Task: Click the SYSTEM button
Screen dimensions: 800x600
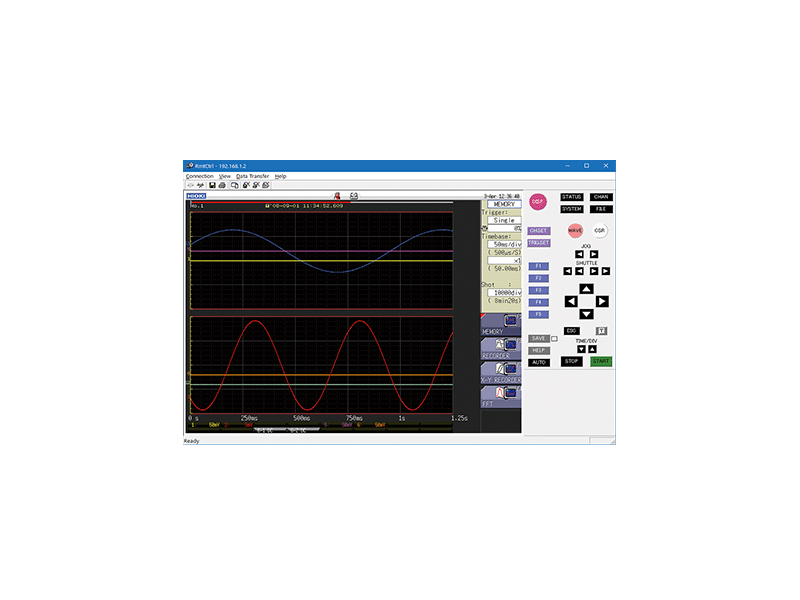Action: (x=571, y=209)
